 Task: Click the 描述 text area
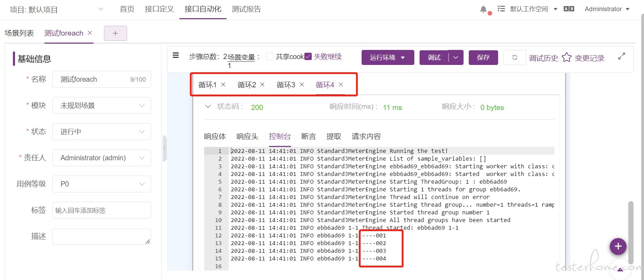(x=102, y=237)
